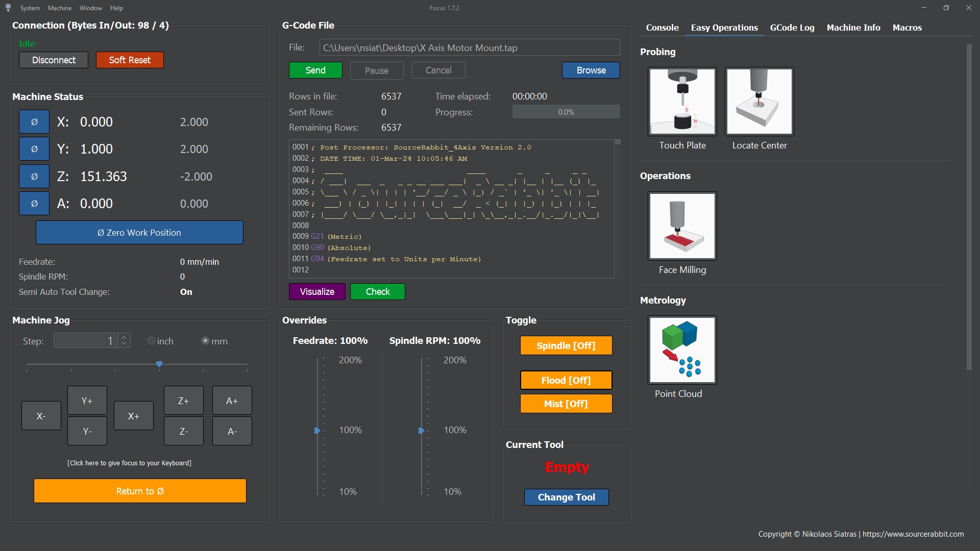Open the Touch Plate probing icon
Viewport: 980px width, 551px height.
tap(682, 102)
